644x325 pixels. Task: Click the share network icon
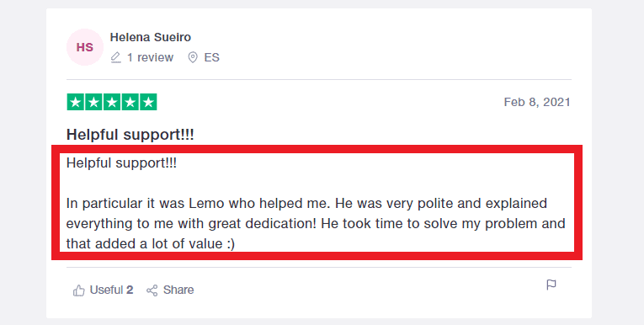[152, 290]
